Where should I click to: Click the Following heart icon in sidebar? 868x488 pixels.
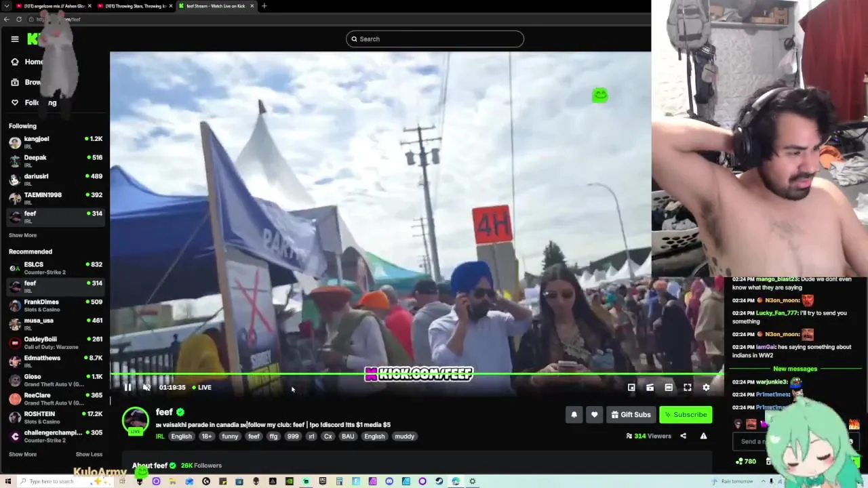pos(15,102)
